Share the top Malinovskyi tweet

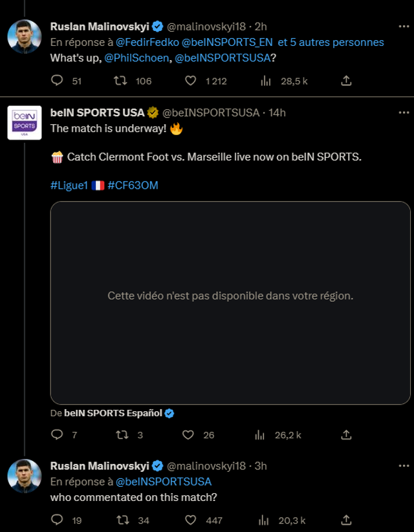click(x=346, y=81)
